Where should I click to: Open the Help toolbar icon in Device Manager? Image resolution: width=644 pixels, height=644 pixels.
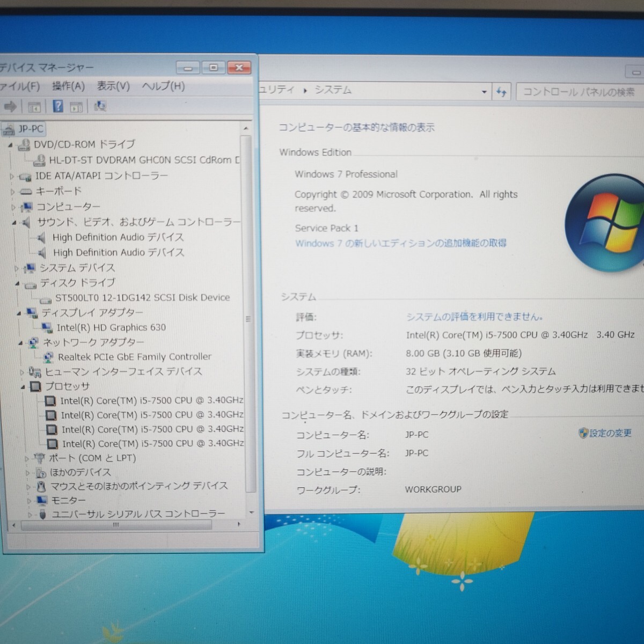point(58,106)
